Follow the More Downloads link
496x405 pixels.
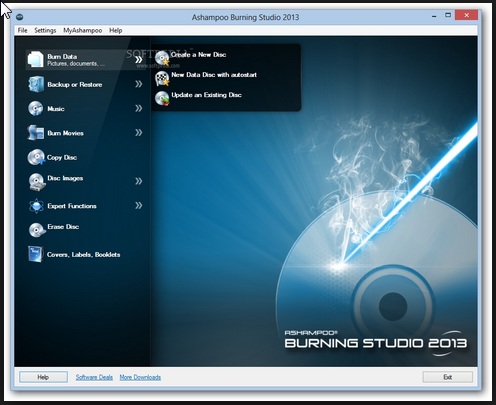coord(140,377)
